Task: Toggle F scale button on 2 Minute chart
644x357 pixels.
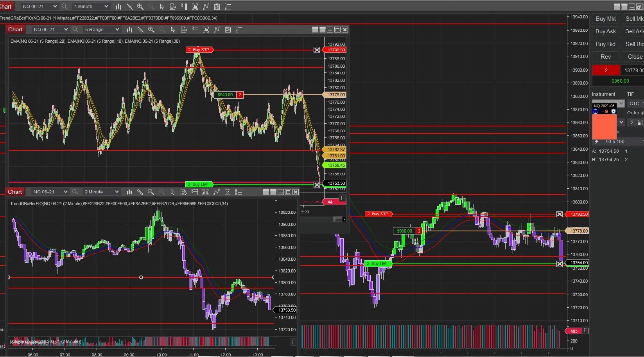Action: point(293,342)
